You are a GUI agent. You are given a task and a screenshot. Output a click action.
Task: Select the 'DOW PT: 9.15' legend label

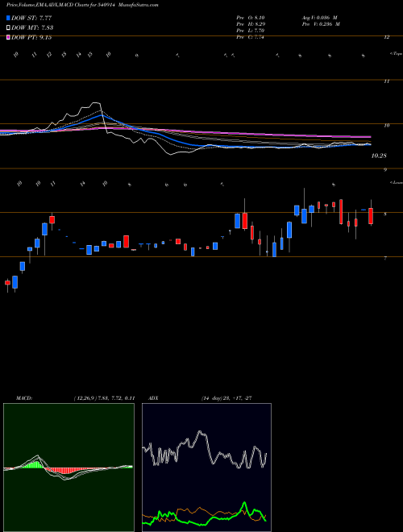[31, 37]
